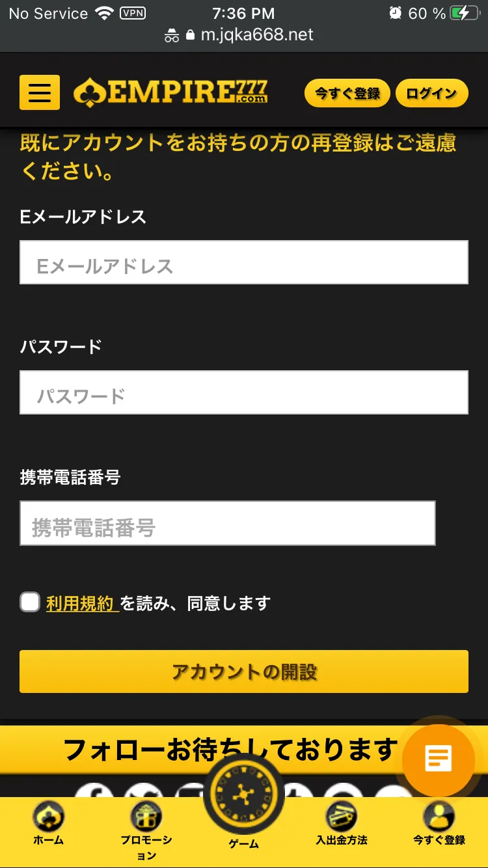Screen dimensions: 488x868
Task: Check the 利用規約 agreement checkbox
Action: (x=30, y=603)
